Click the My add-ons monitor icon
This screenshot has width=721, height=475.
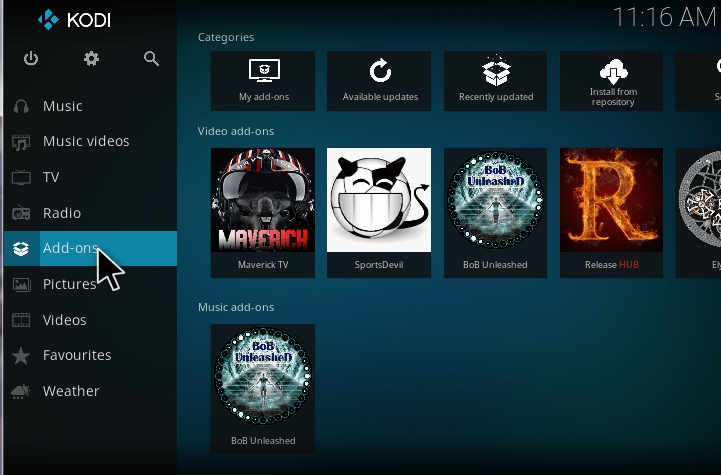tap(264, 70)
